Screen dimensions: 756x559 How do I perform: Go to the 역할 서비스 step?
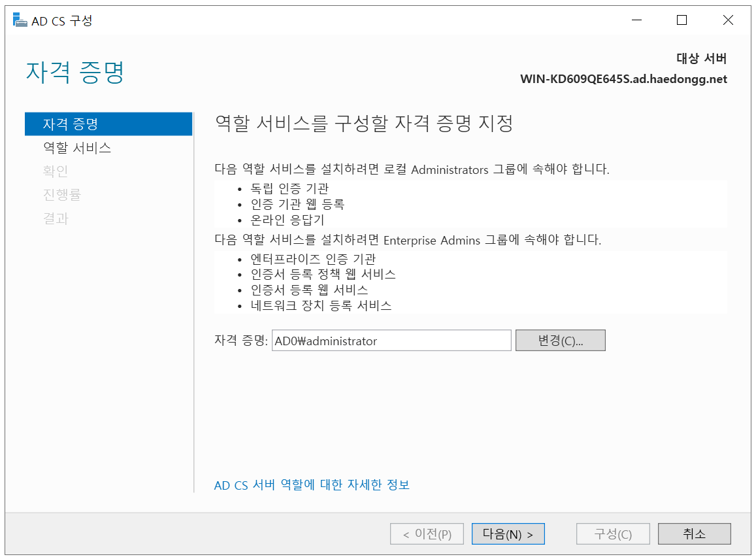[77, 148]
